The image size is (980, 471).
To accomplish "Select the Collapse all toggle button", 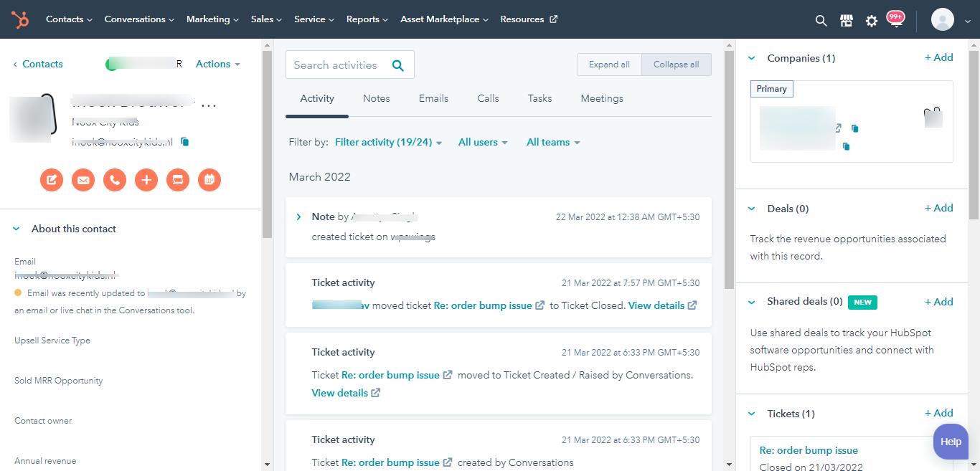I will [676, 65].
